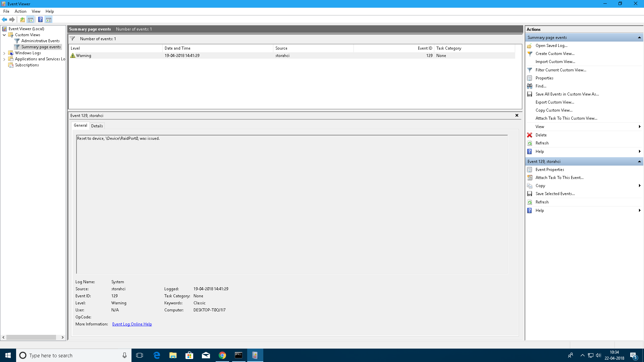Click Filter Current Custom View action
The image size is (644, 362).
pos(561,70)
